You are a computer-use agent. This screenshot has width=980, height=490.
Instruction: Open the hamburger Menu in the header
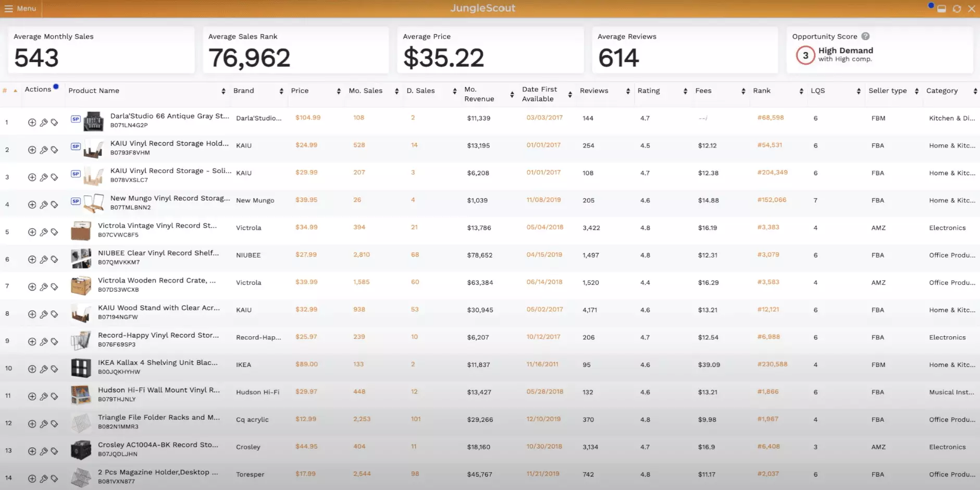(20, 8)
